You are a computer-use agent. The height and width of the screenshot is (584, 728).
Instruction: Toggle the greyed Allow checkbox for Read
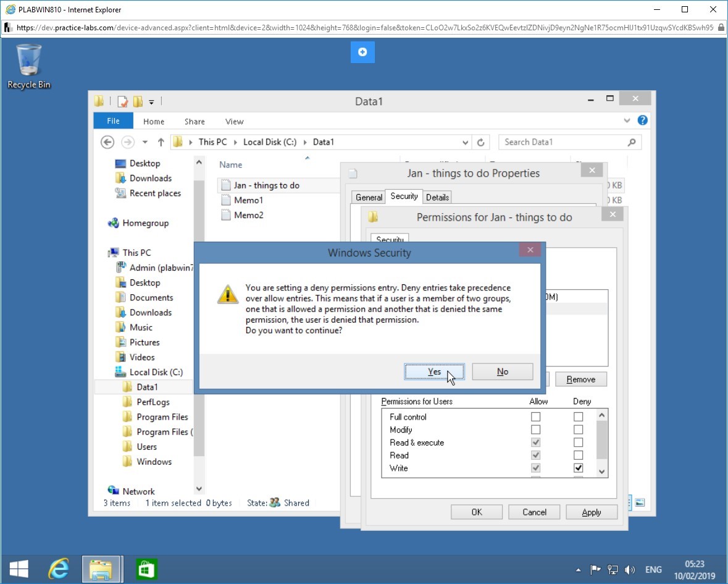(536, 455)
